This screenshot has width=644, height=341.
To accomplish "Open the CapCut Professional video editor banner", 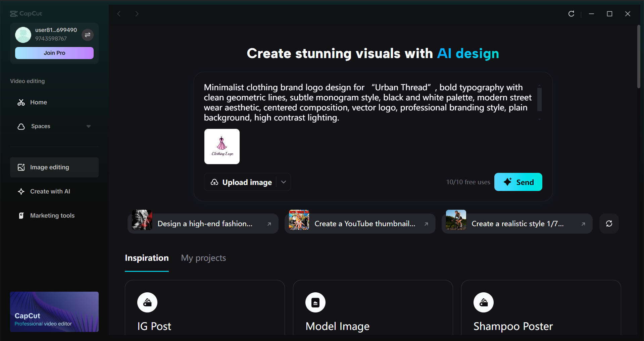I will click(x=54, y=312).
